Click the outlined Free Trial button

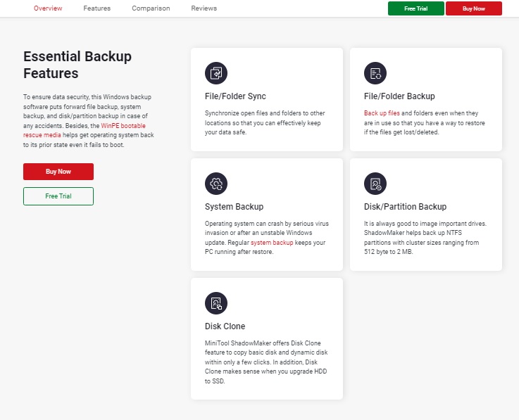(x=58, y=196)
